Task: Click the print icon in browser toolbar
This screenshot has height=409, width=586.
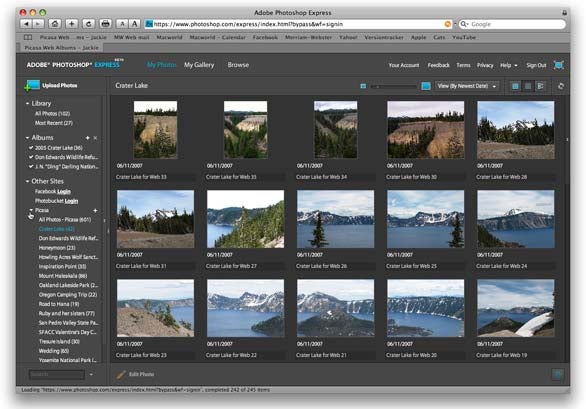Action: 106,24
